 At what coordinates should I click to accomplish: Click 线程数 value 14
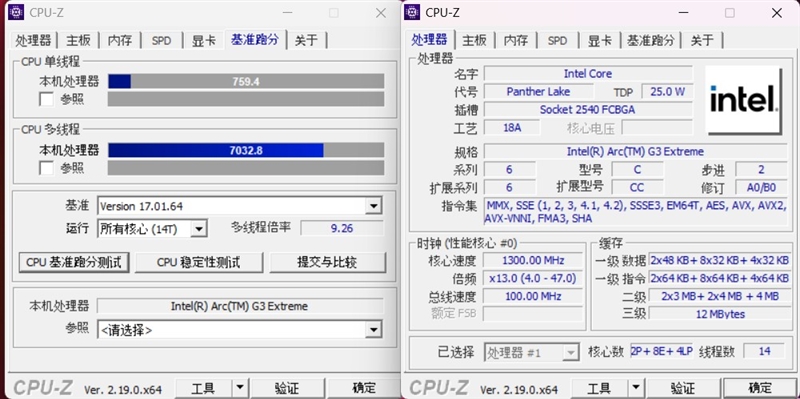point(764,351)
